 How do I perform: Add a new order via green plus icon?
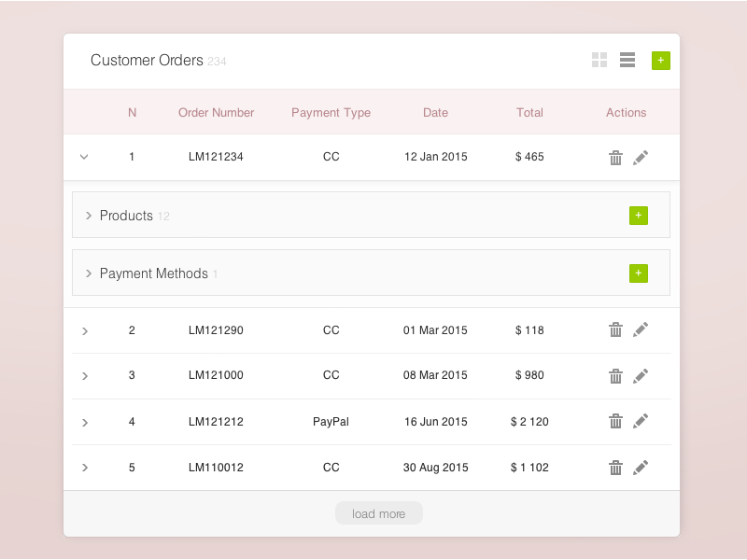pyautogui.click(x=660, y=60)
